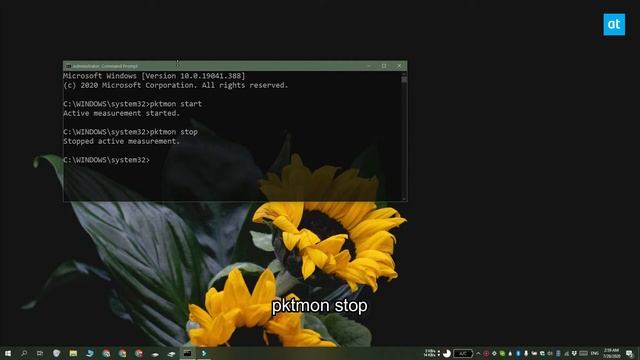Open the Action Center notifications icon
This screenshot has width=640, height=360.
click(x=629, y=353)
